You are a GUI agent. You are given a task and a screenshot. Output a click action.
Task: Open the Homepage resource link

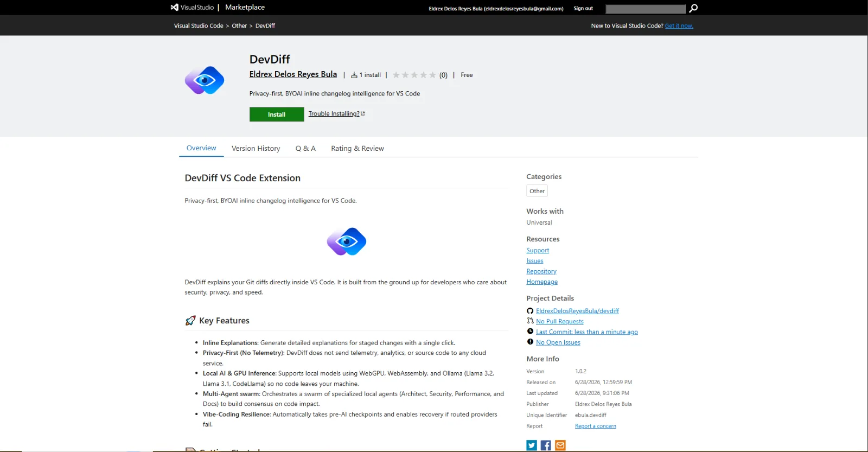(x=542, y=282)
